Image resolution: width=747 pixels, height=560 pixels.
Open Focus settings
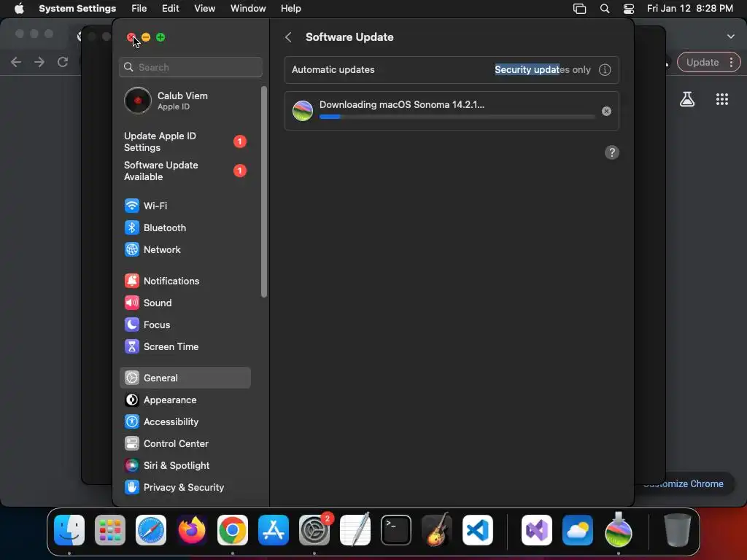tap(185, 324)
